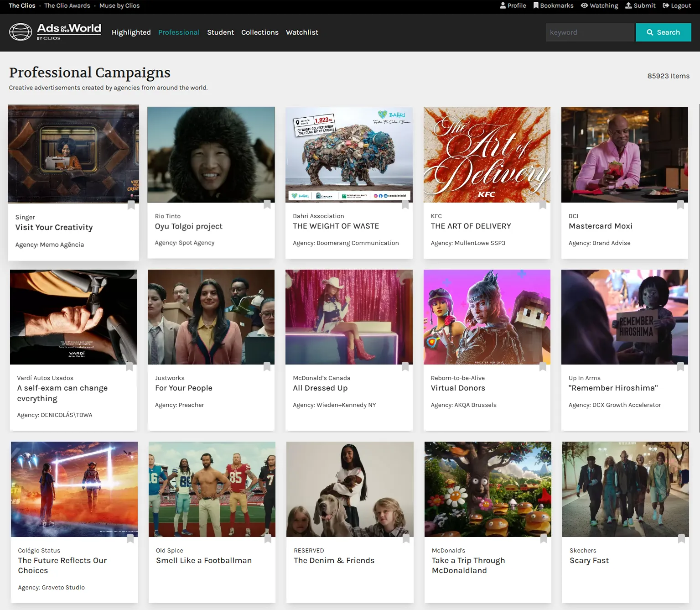The height and width of the screenshot is (610, 700).
Task: Bookmark the Oyu Tolgoi project card
Action: pyautogui.click(x=267, y=204)
